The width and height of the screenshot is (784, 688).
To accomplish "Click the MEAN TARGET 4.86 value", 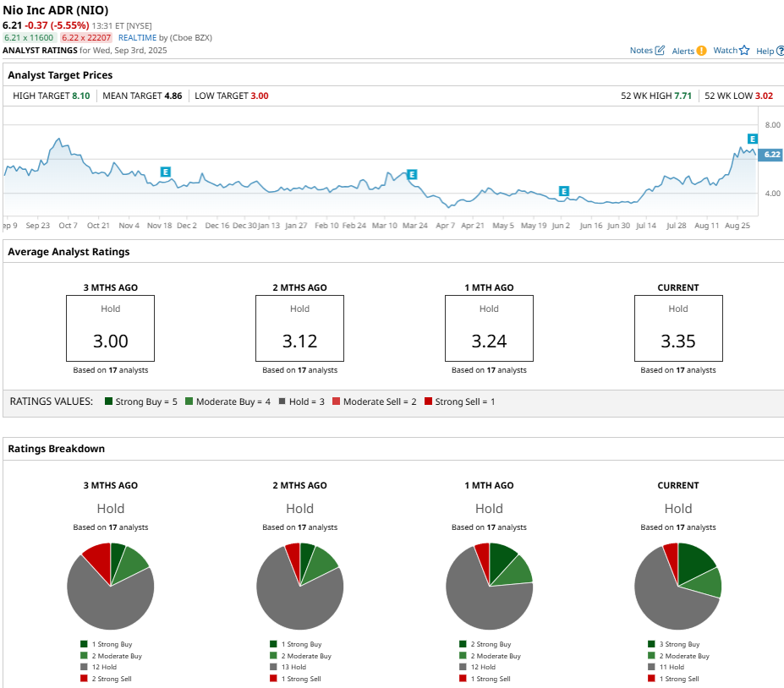I will click(x=173, y=96).
